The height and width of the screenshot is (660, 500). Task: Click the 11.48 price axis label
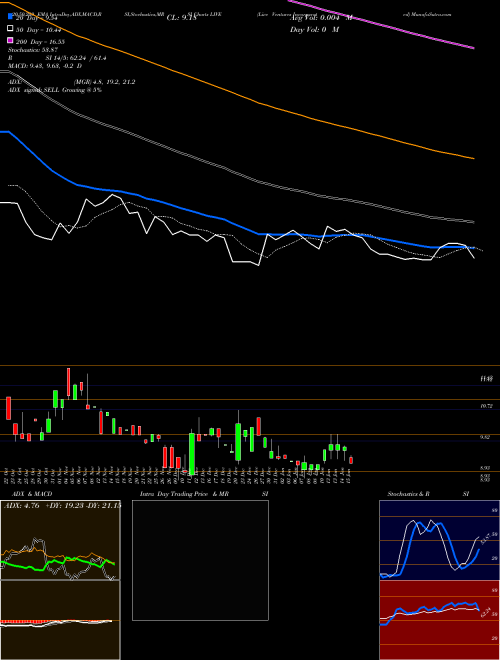click(486, 379)
